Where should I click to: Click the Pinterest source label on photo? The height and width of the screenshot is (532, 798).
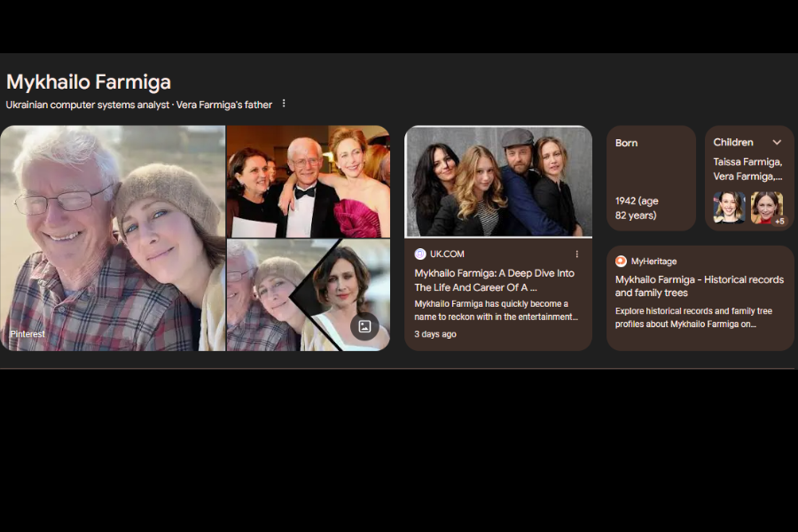(x=27, y=334)
